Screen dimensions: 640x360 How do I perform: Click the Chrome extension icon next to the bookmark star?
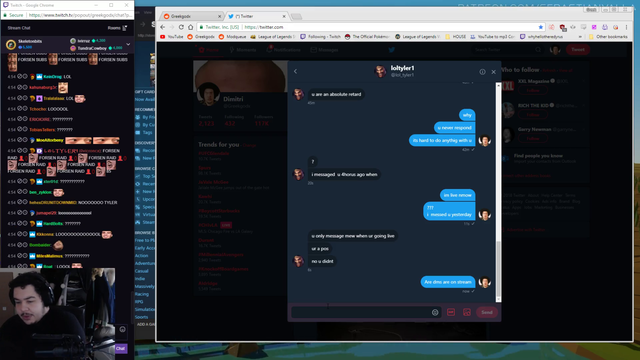(551, 27)
